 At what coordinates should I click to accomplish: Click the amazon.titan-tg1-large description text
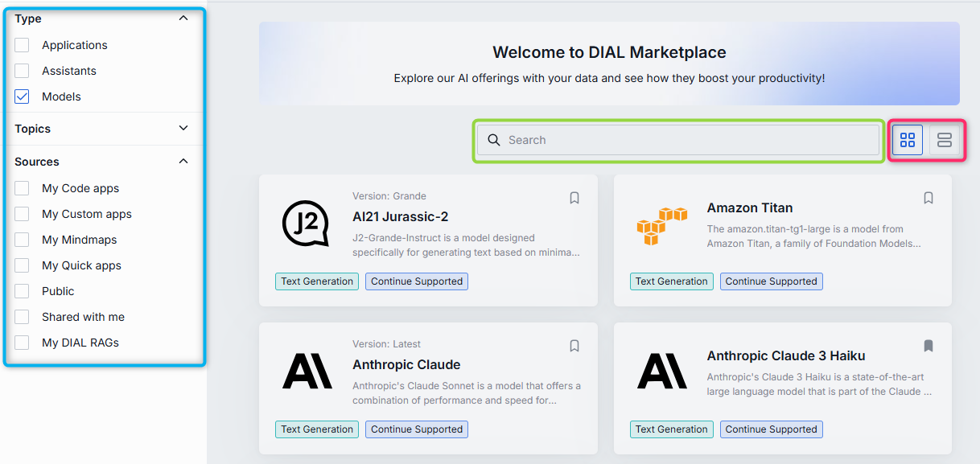[x=814, y=236]
